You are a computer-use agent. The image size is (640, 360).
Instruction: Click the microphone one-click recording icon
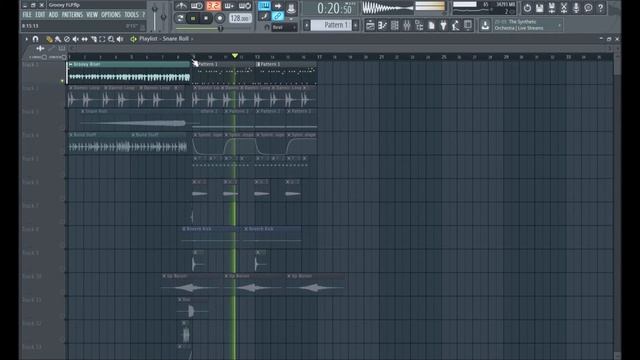576,8
